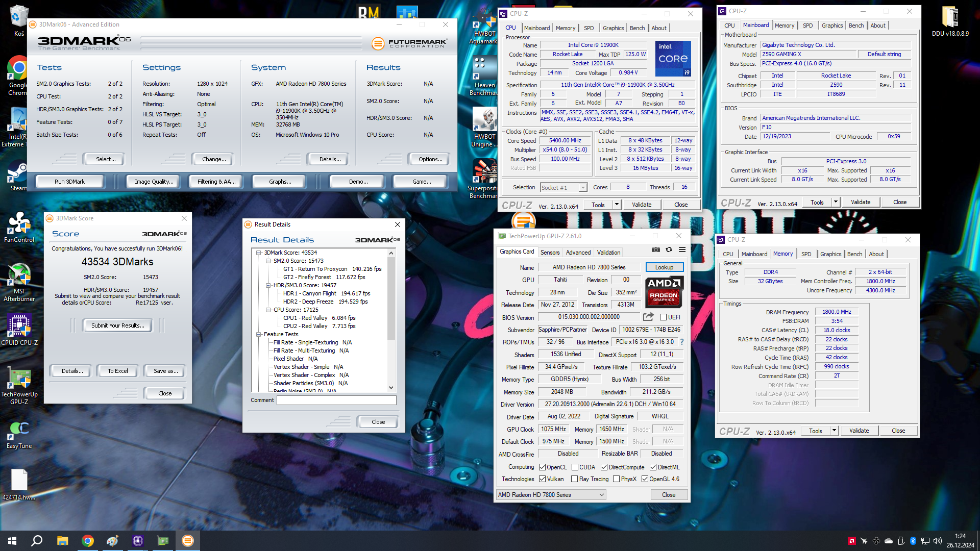Take a GPU-Z screenshot with the camera icon

tap(655, 249)
